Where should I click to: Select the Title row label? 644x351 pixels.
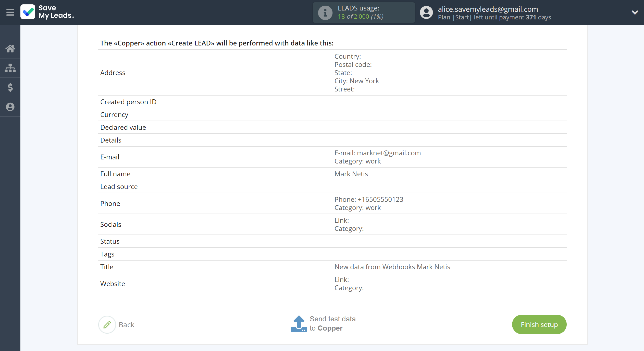click(x=107, y=267)
